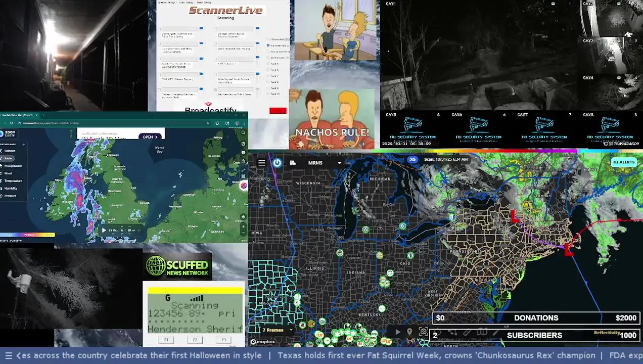Click the Nachos Rule cartoon image
Screen dimensions: 643x364
click(332, 119)
